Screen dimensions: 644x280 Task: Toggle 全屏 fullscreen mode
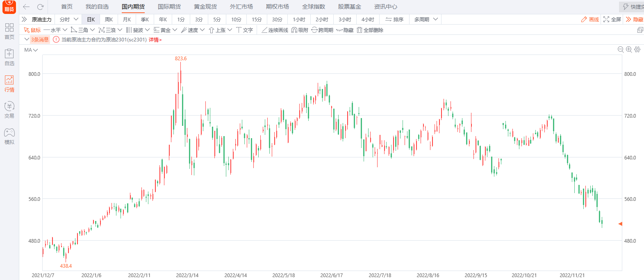pyautogui.click(x=612, y=19)
